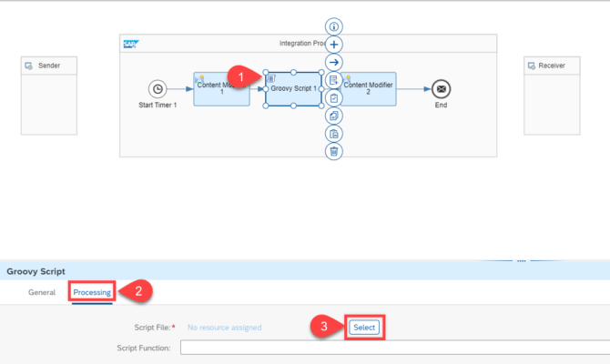The width and height of the screenshot is (610, 364).
Task: Select the Receiver participant box
Action: tap(552, 96)
